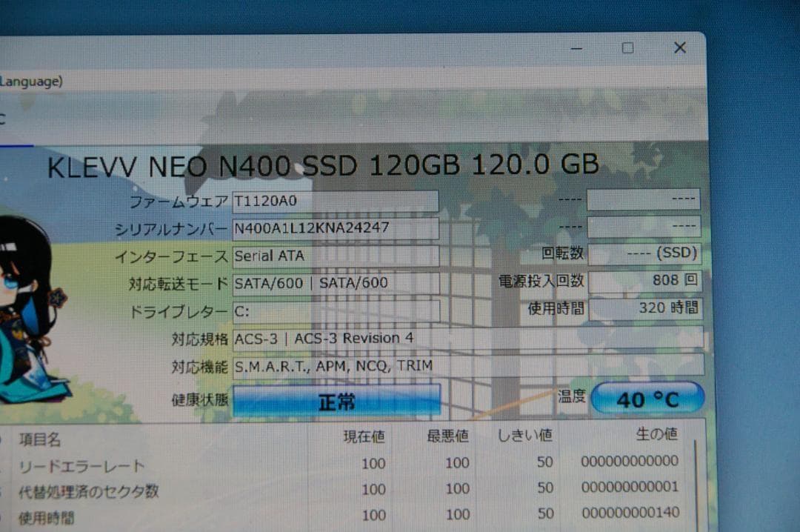Click the 40 °C temperature lamp

coord(647,398)
